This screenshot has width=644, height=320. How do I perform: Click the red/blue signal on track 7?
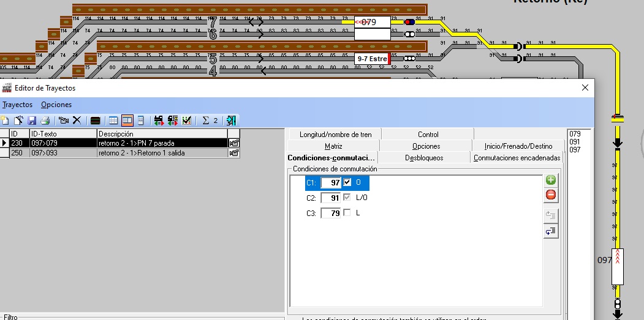tap(410, 22)
